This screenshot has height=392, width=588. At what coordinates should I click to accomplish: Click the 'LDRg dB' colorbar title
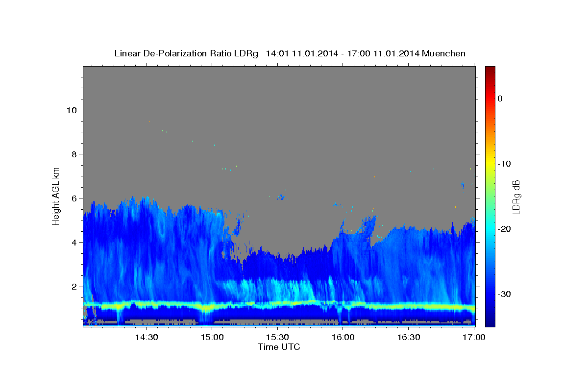pos(516,196)
